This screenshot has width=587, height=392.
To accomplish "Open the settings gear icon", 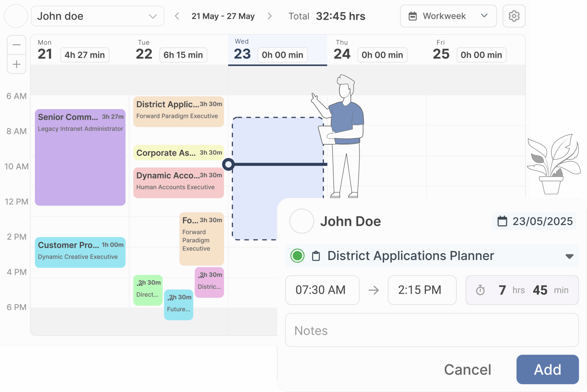I will (514, 16).
